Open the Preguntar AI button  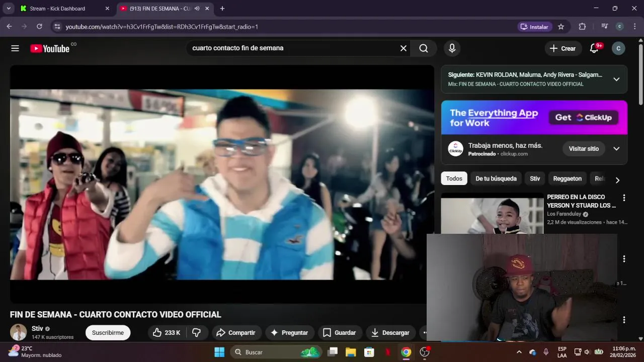point(289,332)
